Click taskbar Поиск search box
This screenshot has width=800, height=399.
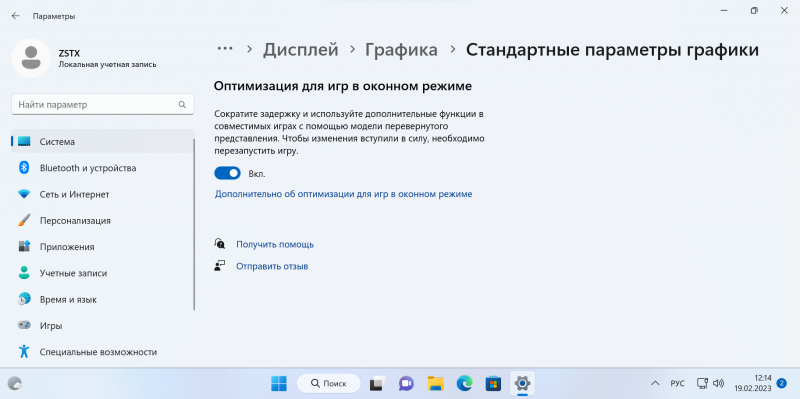(329, 383)
